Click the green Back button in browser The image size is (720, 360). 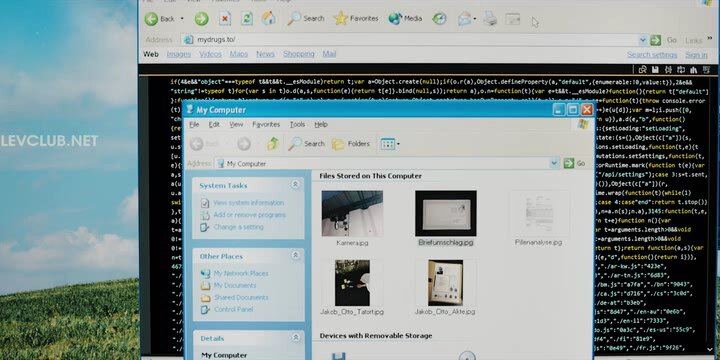coord(152,19)
